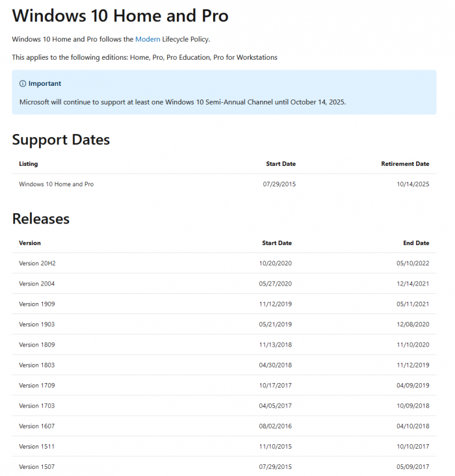
Task: Click the Important notice info icon
Action: (23, 84)
